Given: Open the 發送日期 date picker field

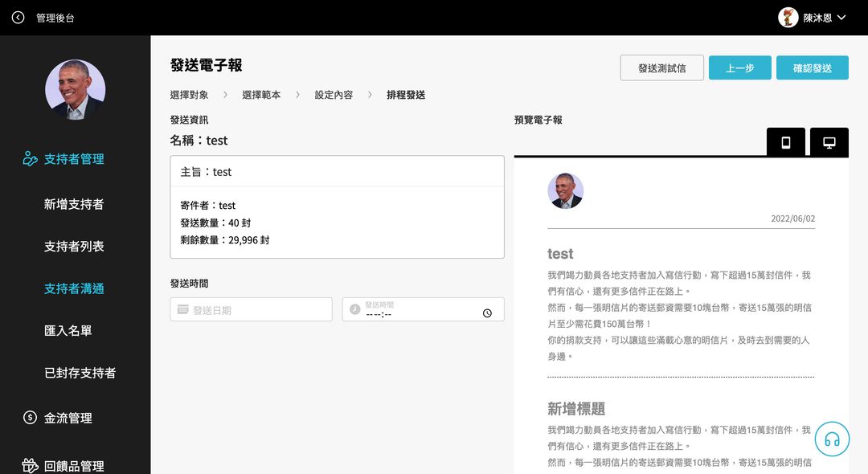Looking at the screenshot, I should click(251, 310).
